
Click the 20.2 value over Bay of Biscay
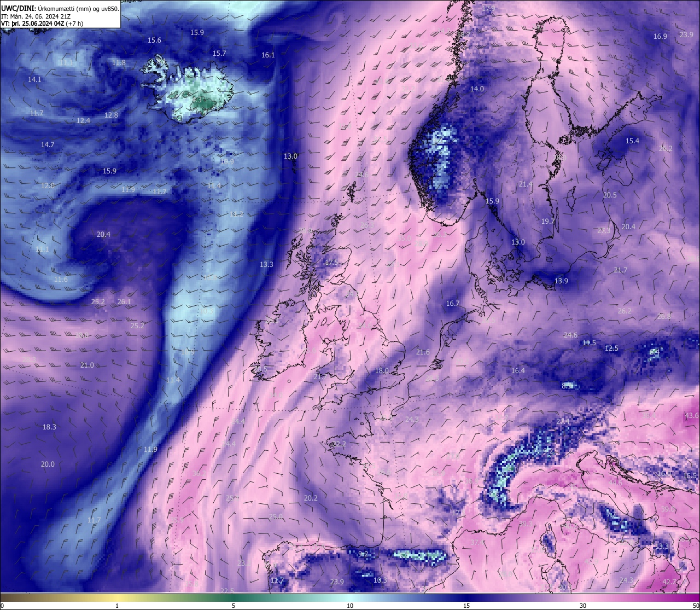click(311, 498)
